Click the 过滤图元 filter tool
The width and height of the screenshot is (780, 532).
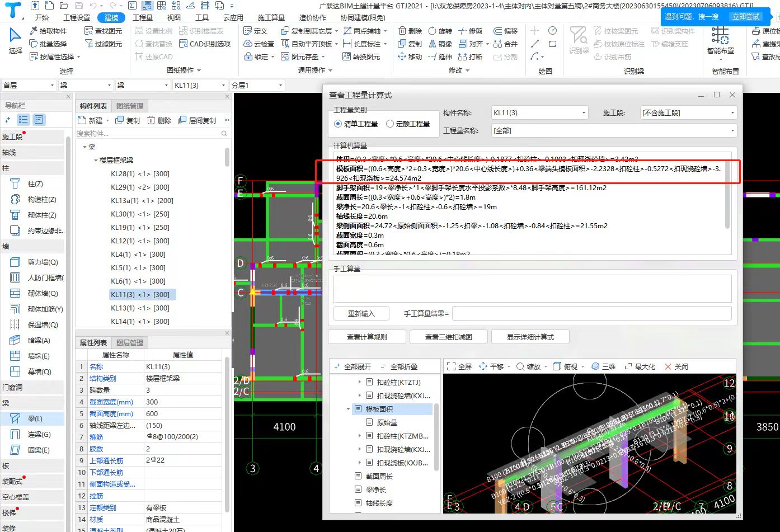pos(103,44)
